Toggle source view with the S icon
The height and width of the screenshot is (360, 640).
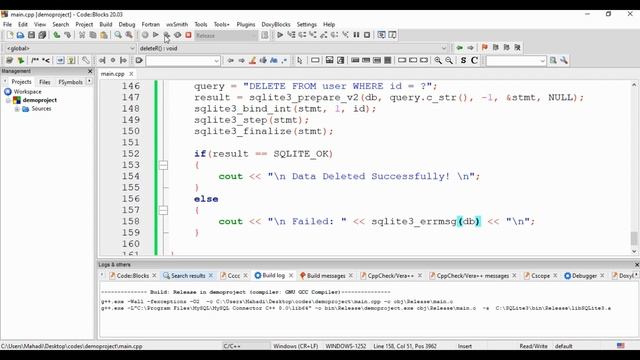(x=463, y=60)
